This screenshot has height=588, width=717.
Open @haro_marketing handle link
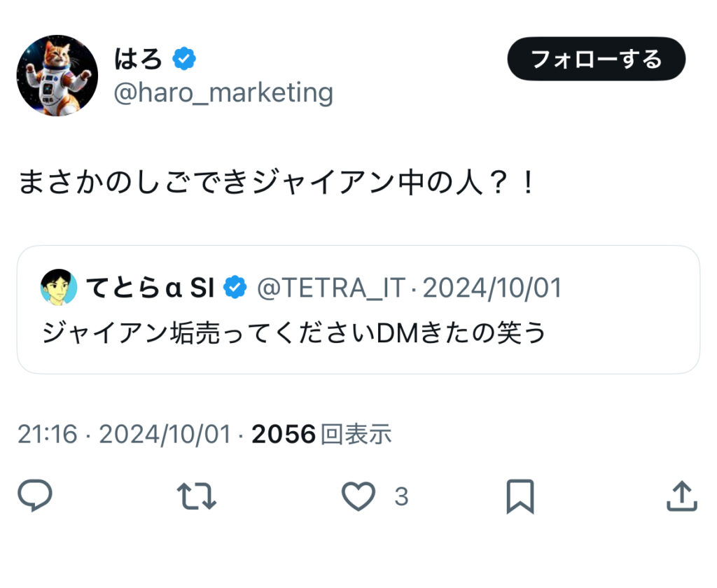point(223,93)
